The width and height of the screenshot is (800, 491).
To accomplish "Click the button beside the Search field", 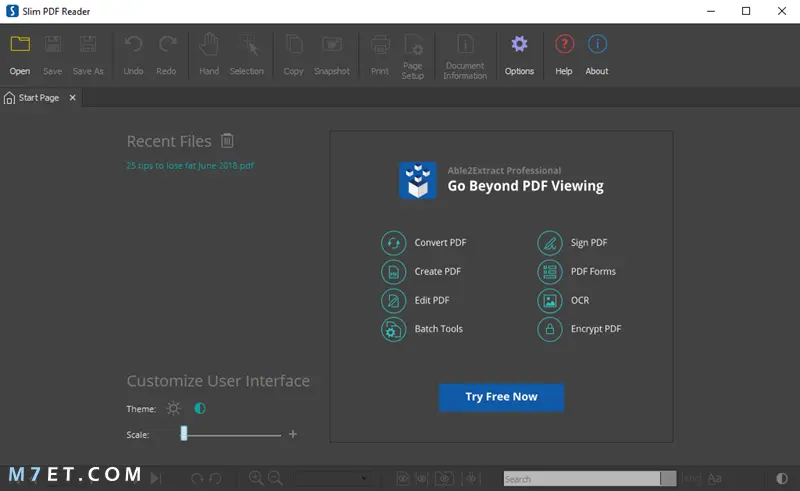I will pos(668,479).
